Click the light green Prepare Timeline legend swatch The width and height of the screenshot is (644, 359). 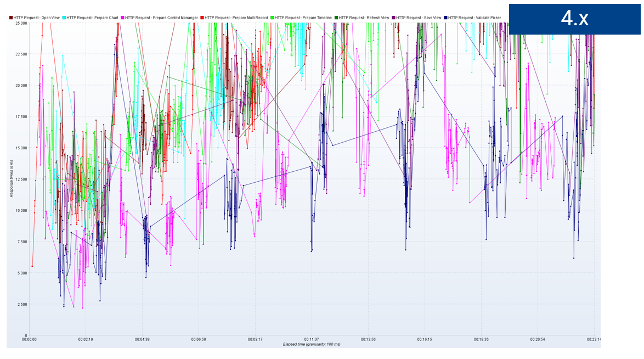coord(272,18)
